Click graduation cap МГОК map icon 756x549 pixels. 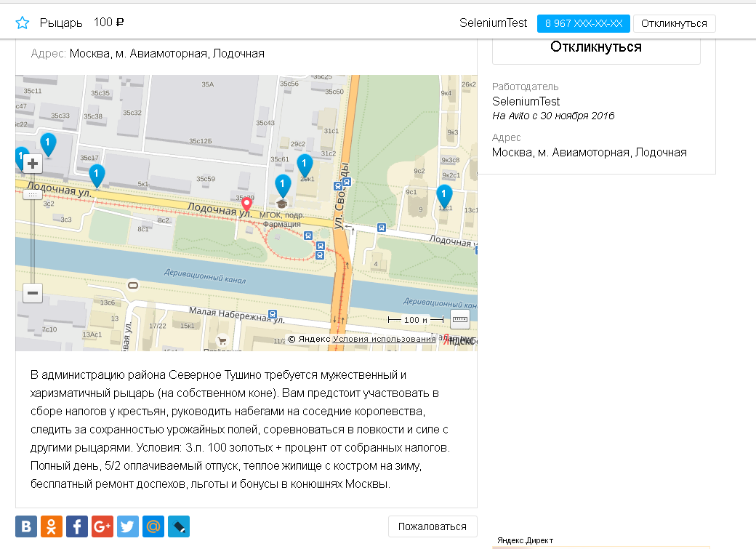[282, 204]
